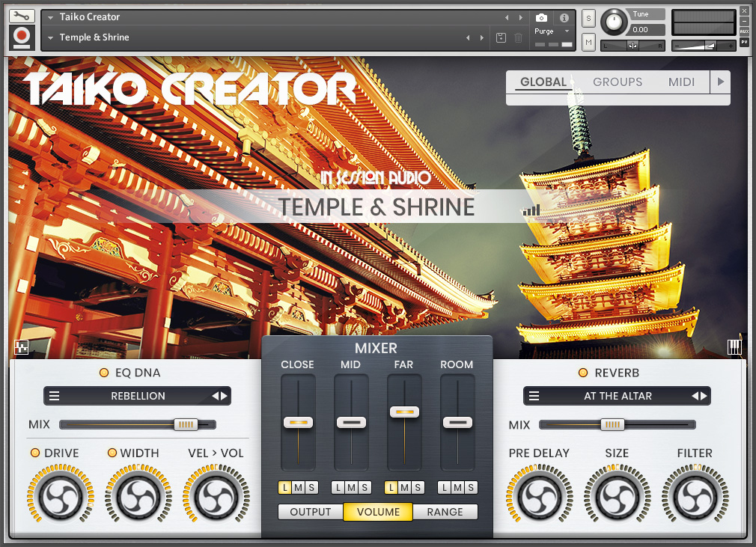
Task: Select previous EQ DNA preset arrow
Action: [215, 396]
